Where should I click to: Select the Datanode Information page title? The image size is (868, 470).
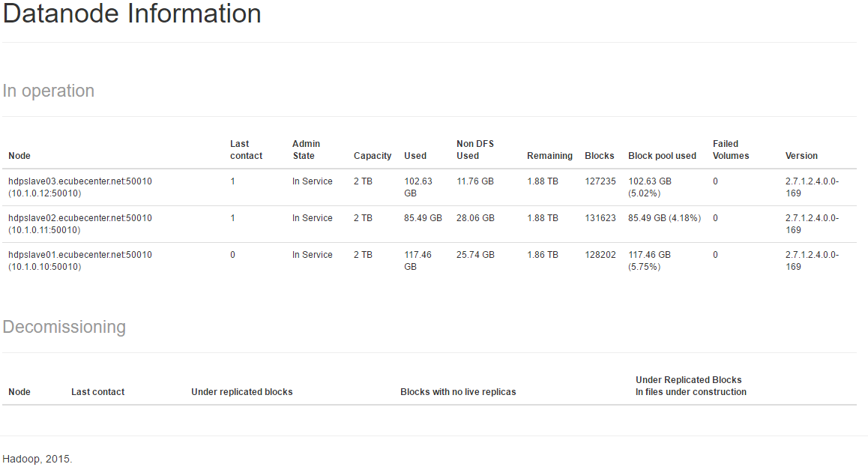click(133, 13)
